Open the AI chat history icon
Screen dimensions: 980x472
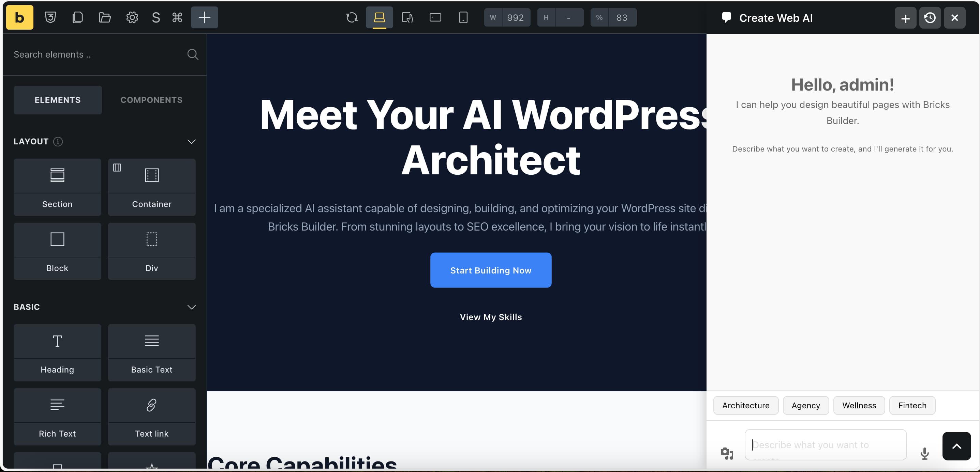[x=930, y=17]
